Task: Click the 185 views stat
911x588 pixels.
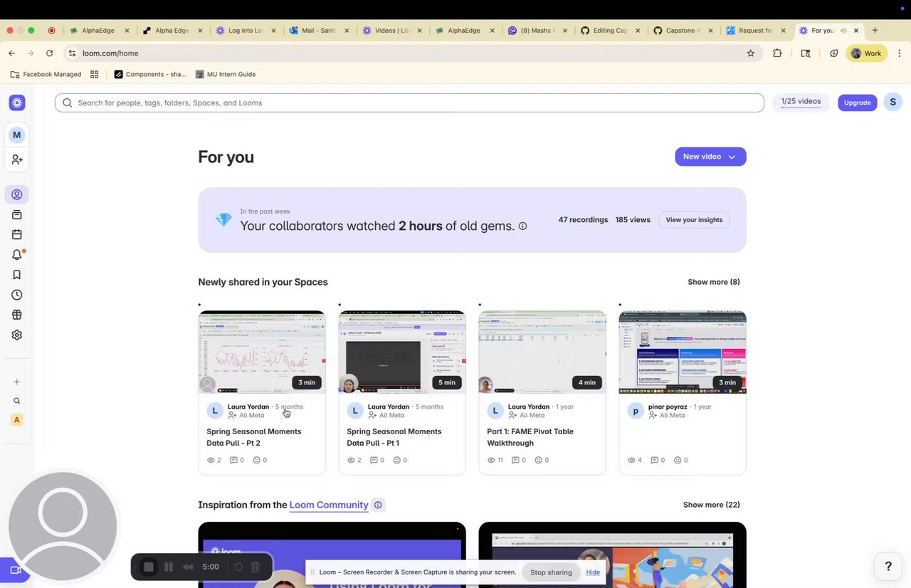Action: [633, 220]
